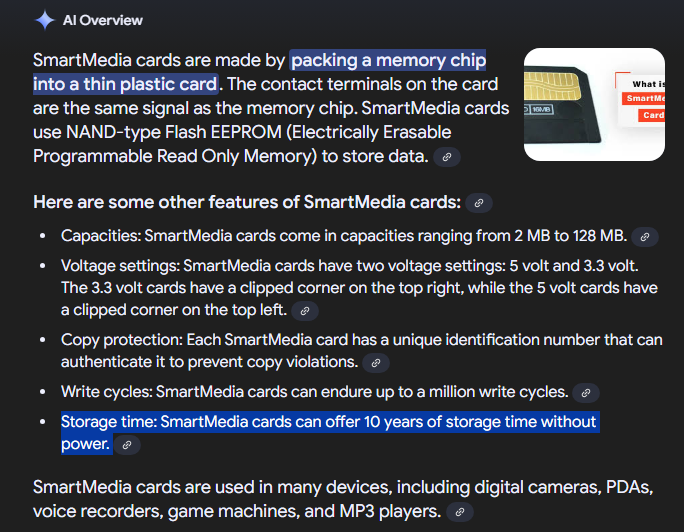Click link icon after "million write cycles."

point(586,393)
